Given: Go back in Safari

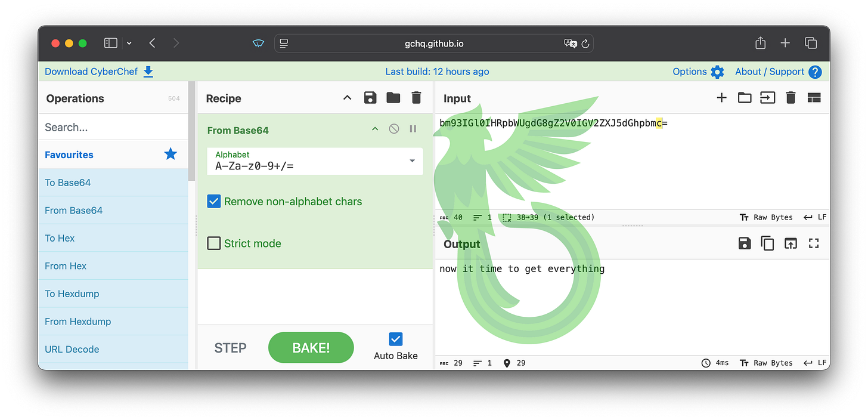Looking at the screenshot, I should click(x=153, y=43).
